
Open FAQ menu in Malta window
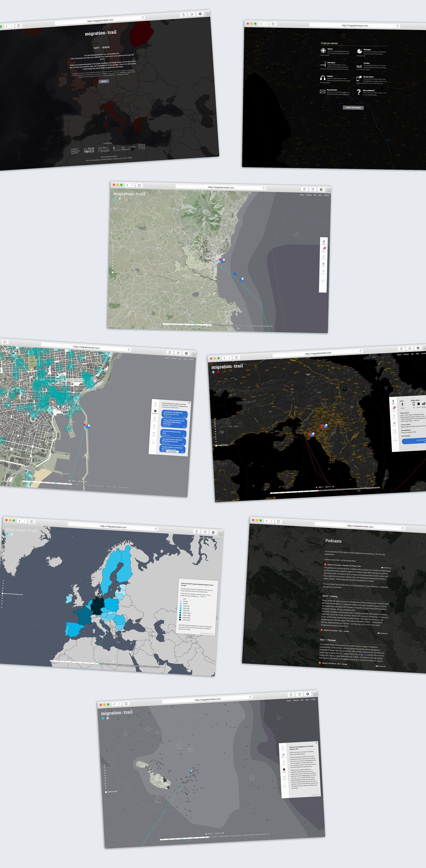point(302,700)
